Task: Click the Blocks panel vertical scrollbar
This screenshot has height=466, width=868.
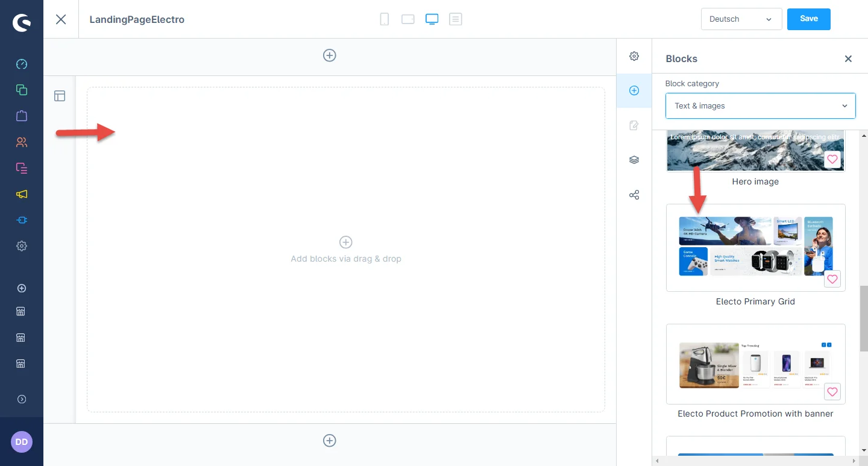Action: (863, 319)
